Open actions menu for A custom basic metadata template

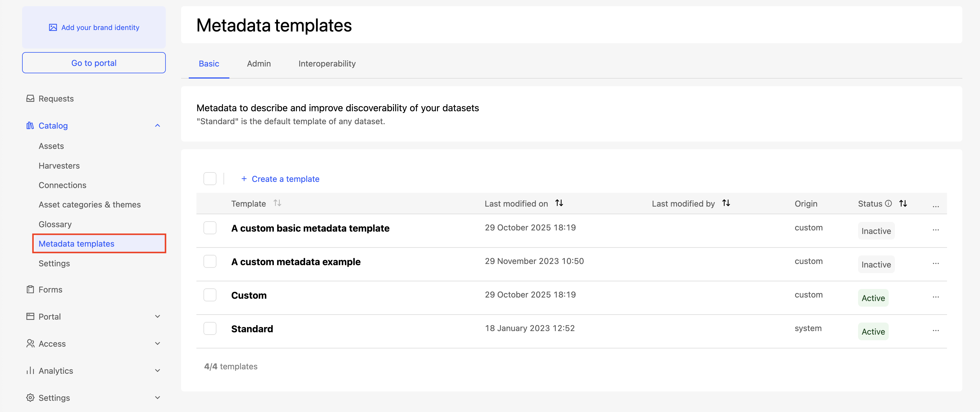tap(936, 230)
